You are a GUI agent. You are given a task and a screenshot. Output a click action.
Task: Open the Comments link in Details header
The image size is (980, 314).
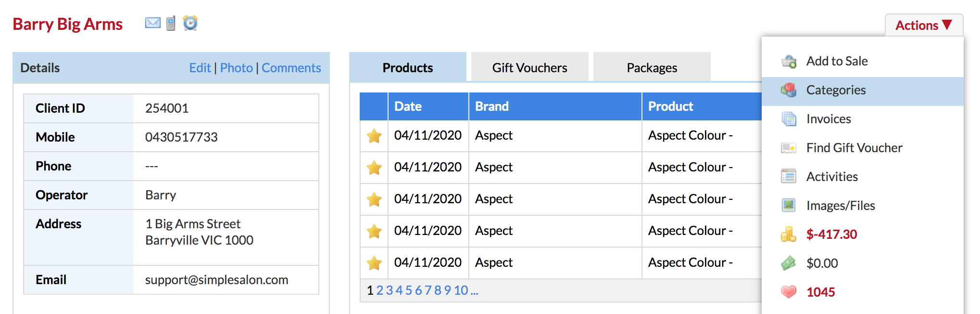(291, 68)
